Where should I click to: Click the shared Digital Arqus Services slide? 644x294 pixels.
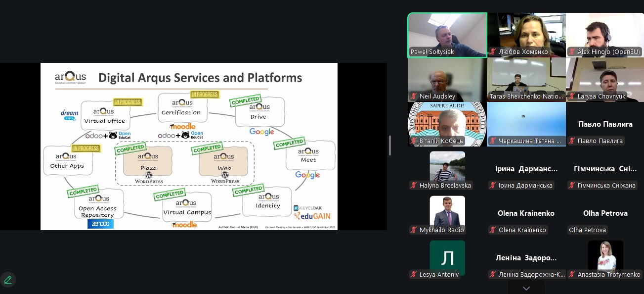(189, 146)
